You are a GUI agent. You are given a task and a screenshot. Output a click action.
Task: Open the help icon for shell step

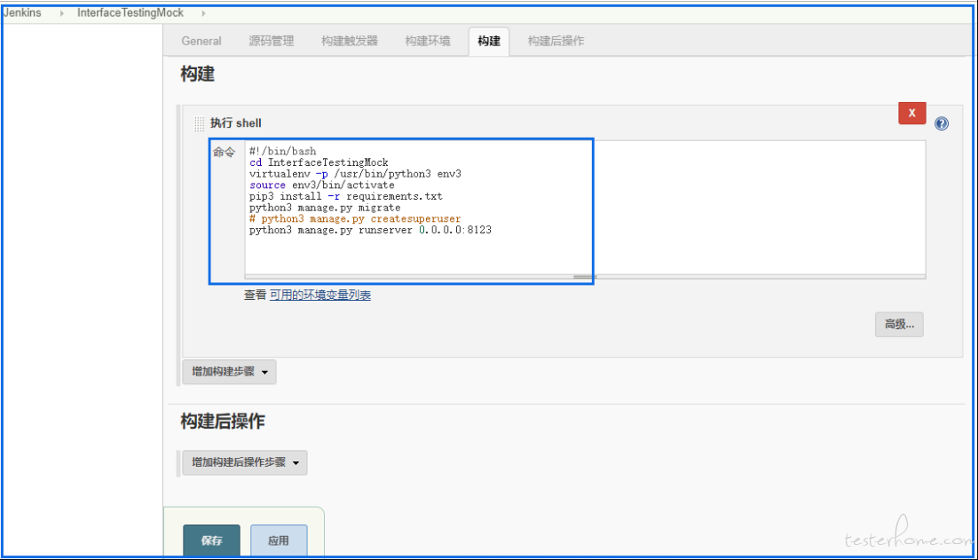coord(942,123)
